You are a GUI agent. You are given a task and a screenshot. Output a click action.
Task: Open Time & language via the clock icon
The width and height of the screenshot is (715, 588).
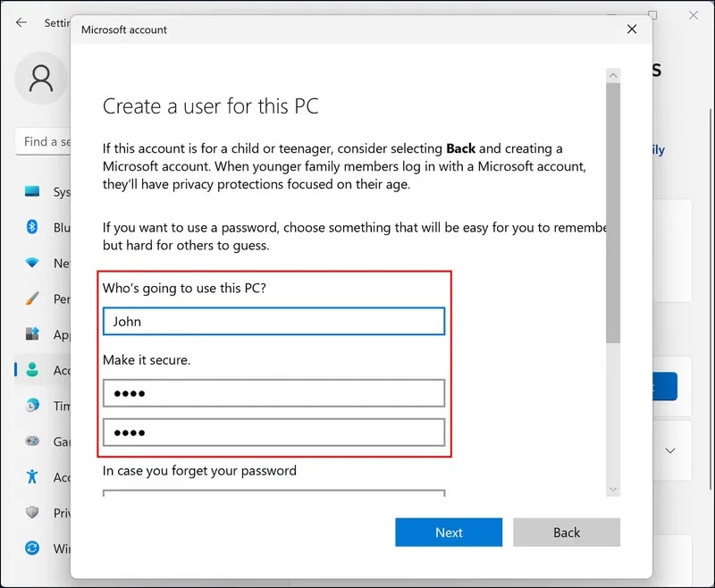32,405
